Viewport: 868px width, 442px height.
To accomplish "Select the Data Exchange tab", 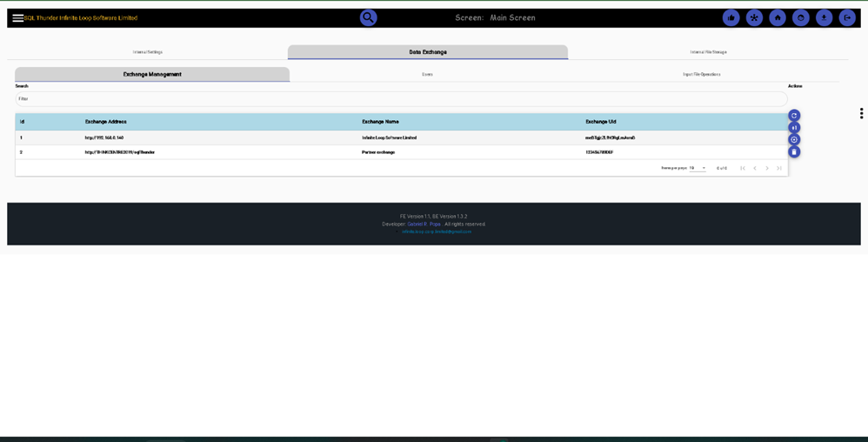I will pyautogui.click(x=428, y=52).
